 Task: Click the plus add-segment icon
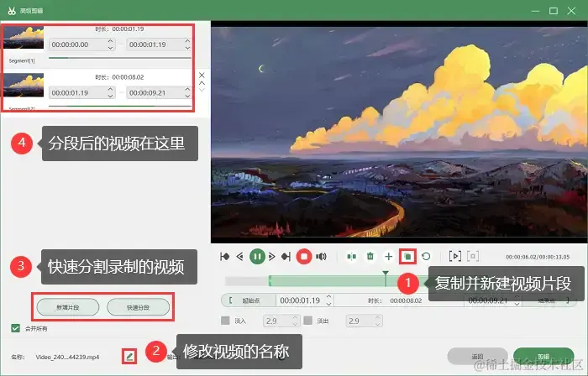click(388, 257)
